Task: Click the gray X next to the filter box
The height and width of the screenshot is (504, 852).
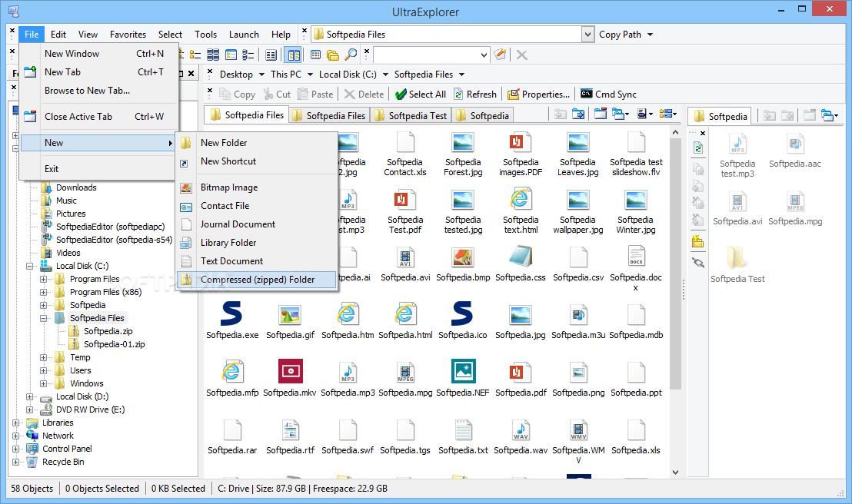Action: point(521,55)
